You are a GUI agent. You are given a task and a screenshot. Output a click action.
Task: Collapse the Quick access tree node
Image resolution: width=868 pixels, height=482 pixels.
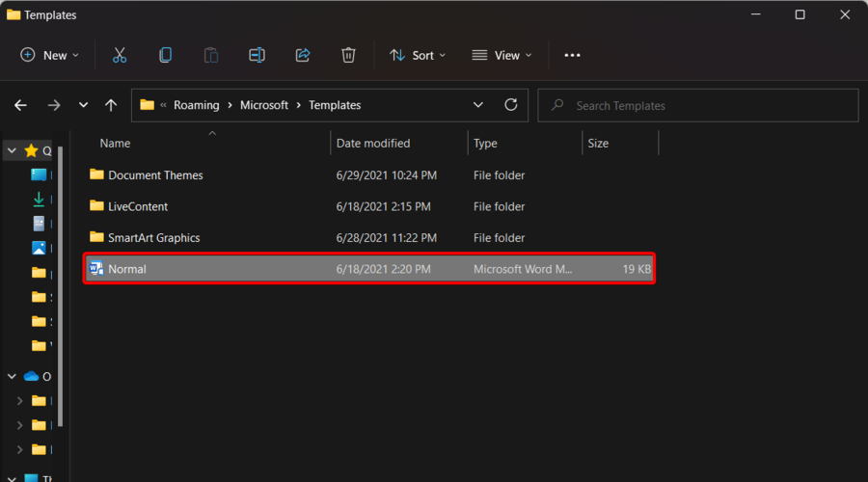click(x=12, y=150)
